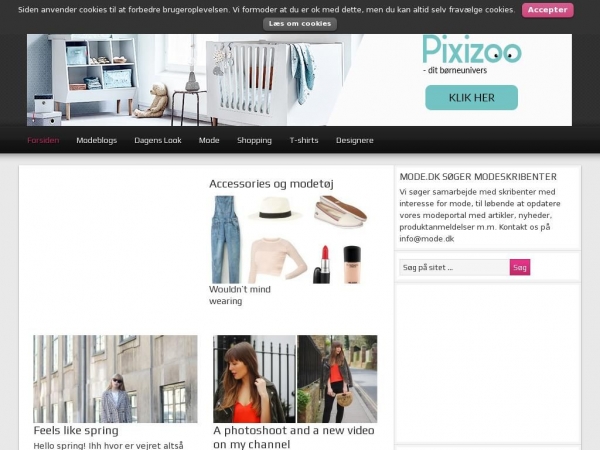Go to Forsiden in navigation
Image resolution: width=600 pixels, height=450 pixels.
coord(43,140)
